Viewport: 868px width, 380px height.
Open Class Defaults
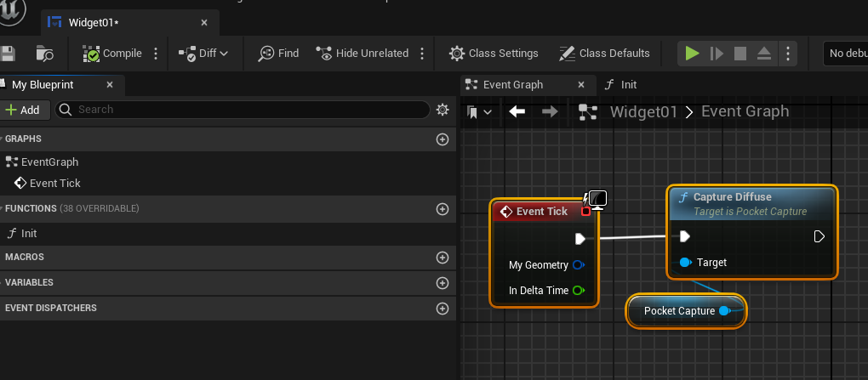pyautogui.click(x=604, y=54)
